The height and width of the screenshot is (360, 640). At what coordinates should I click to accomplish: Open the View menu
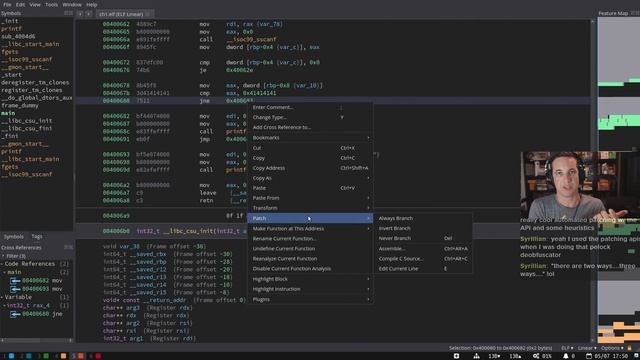(35, 4)
